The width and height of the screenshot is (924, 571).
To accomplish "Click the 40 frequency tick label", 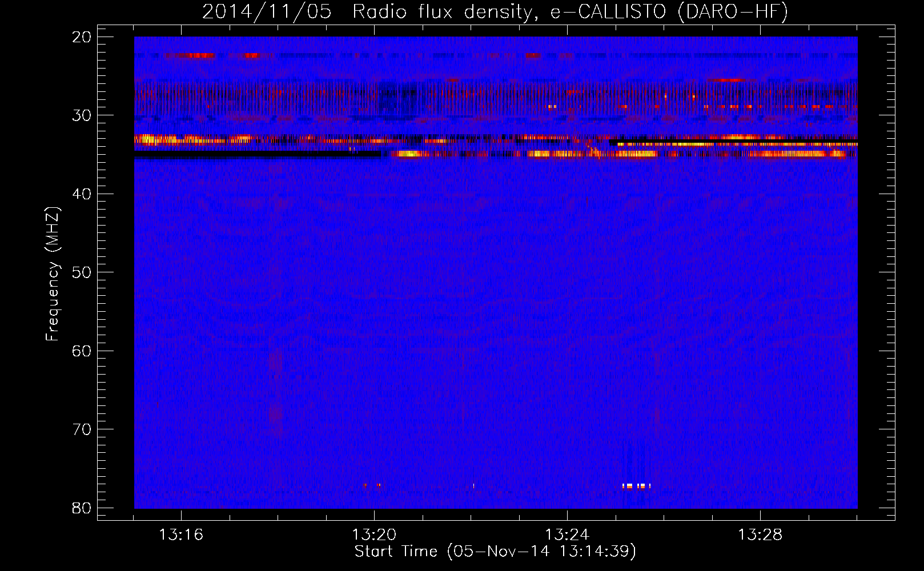I will tap(82, 194).
